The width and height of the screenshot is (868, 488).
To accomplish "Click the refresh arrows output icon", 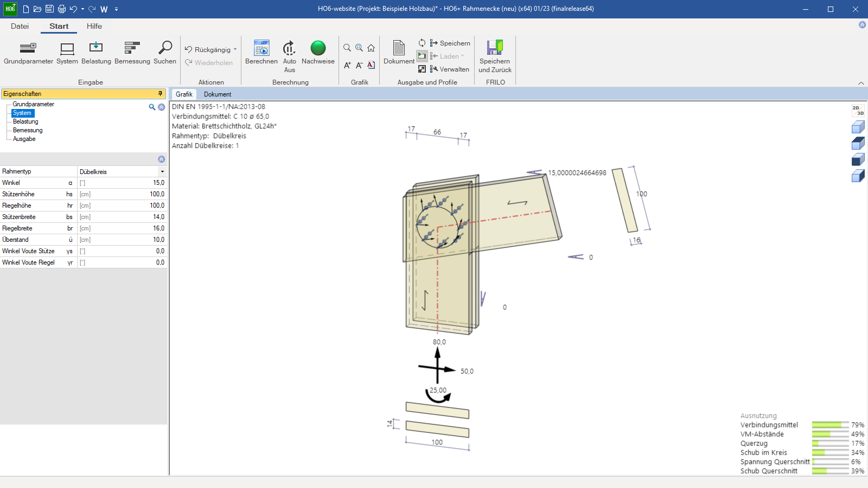I will point(422,43).
